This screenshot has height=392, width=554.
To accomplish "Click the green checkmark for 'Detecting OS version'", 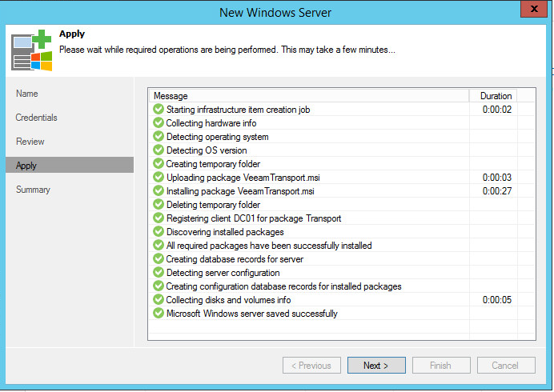I will 158,150.
